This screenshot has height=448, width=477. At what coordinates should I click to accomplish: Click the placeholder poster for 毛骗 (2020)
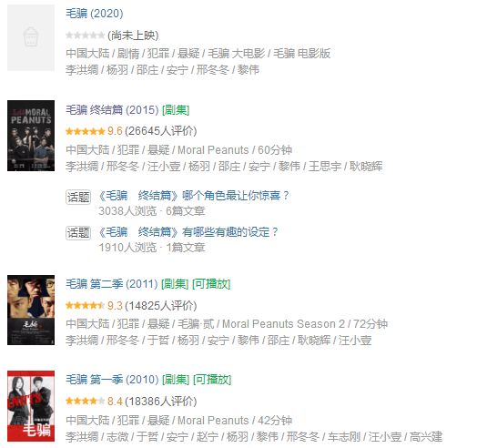point(31,37)
